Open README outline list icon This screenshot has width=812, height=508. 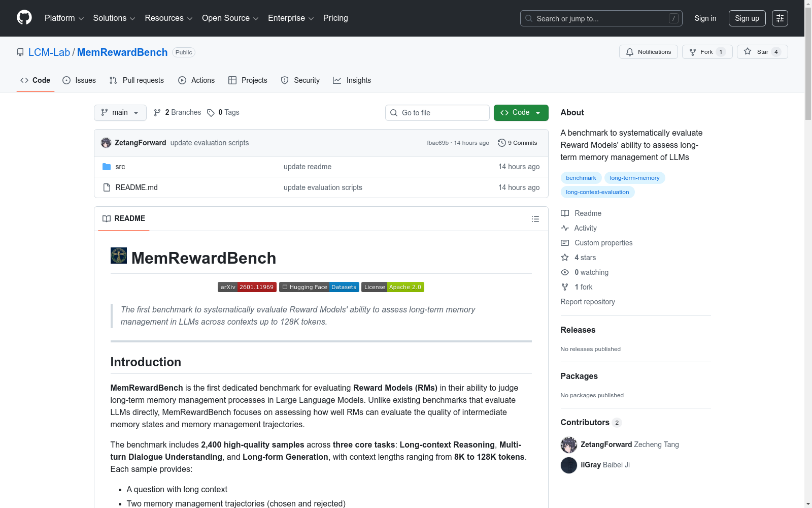[535, 219]
